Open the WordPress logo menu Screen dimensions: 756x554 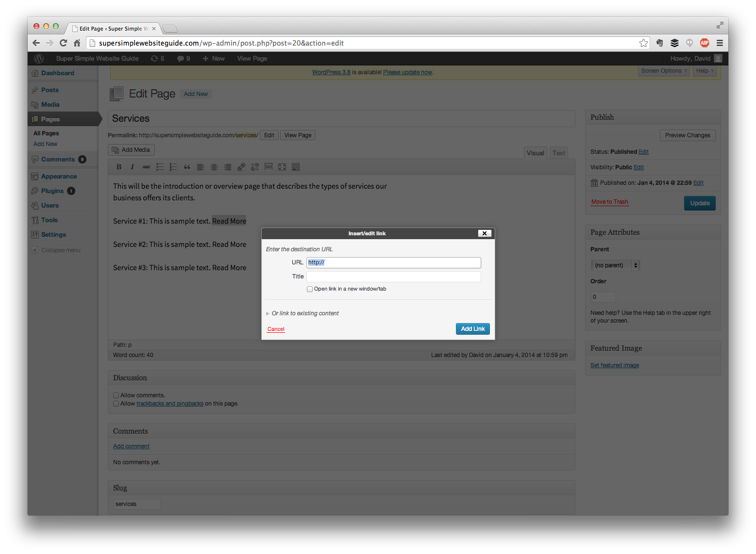[x=39, y=59]
